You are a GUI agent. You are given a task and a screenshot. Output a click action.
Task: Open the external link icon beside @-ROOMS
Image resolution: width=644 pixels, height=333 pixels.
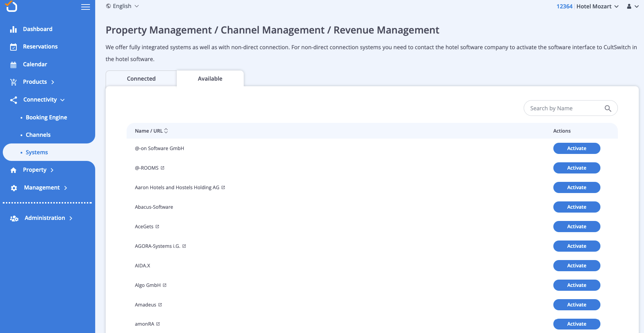(x=162, y=168)
